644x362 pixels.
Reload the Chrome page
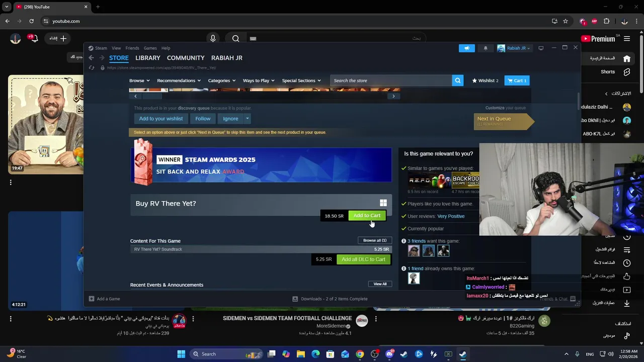(x=31, y=21)
